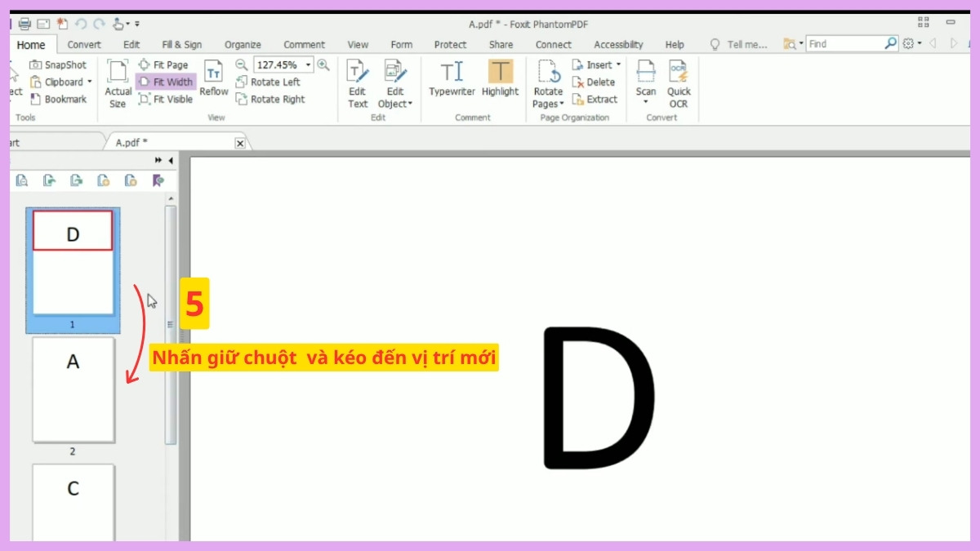Click the zoom in plus icon
The width and height of the screenshot is (980, 551).
[x=323, y=64]
